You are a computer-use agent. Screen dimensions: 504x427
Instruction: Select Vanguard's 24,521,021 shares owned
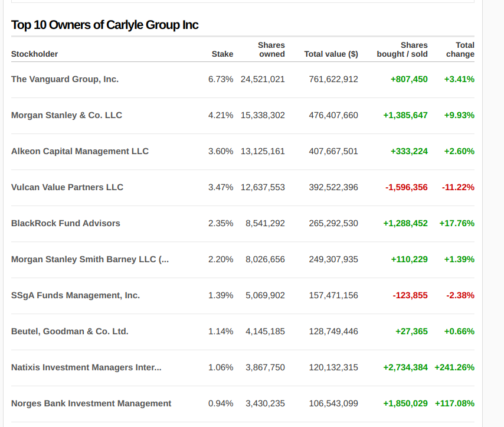tap(263, 79)
